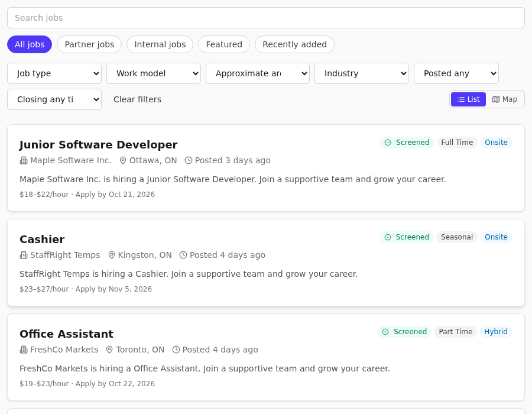The width and height of the screenshot is (532, 414).
Task: Switch to List view
Action: (468, 99)
